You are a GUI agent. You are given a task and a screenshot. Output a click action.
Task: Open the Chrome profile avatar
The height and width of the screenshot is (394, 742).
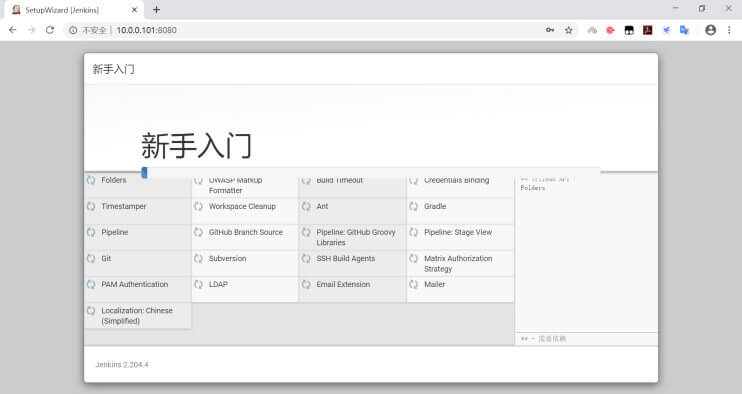coord(710,30)
